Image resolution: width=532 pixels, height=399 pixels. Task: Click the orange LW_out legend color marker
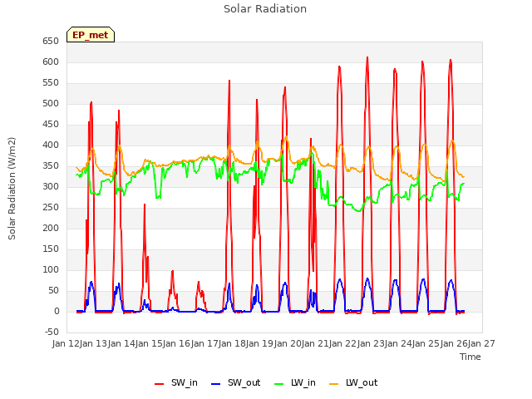tap(334, 384)
